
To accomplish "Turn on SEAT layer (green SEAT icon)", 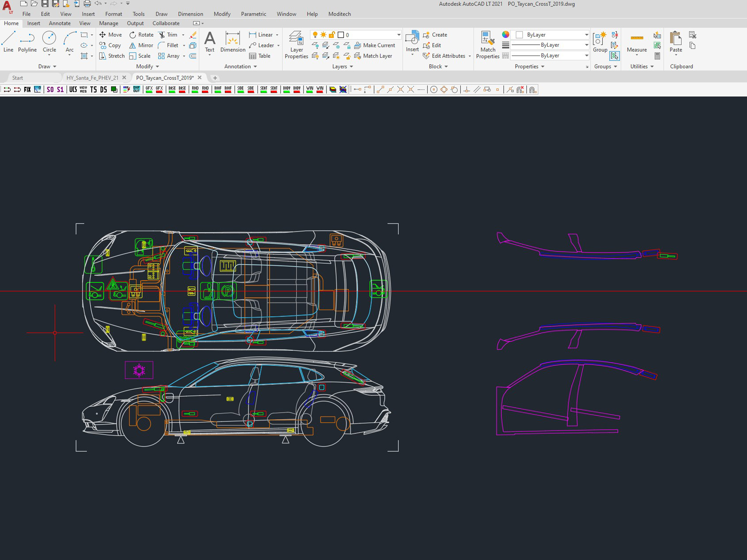I will click(264, 90).
